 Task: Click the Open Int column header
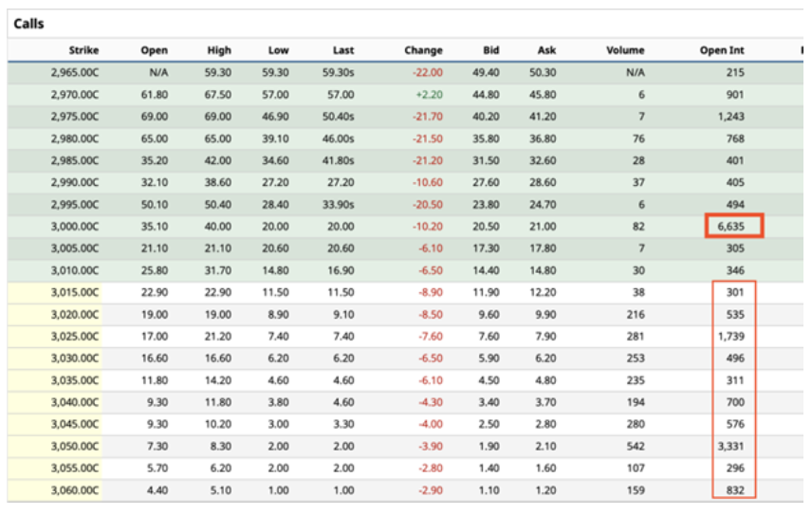[x=722, y=50]
